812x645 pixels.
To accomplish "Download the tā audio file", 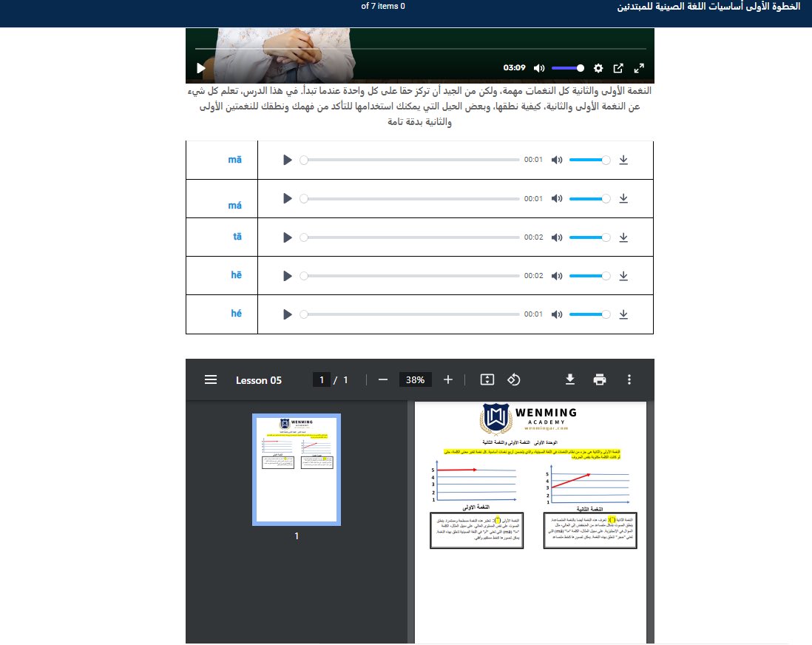I will coord(623,237).
